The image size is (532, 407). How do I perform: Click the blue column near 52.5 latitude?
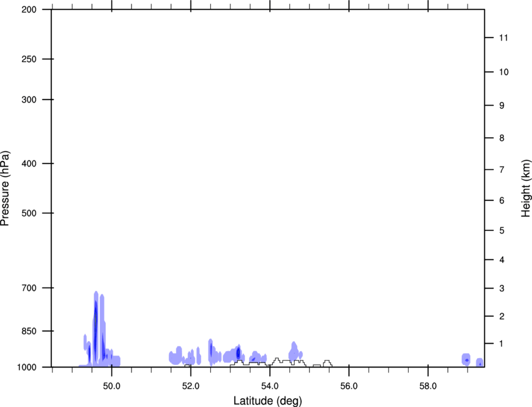pyautogui.click(x=211, y=351)
